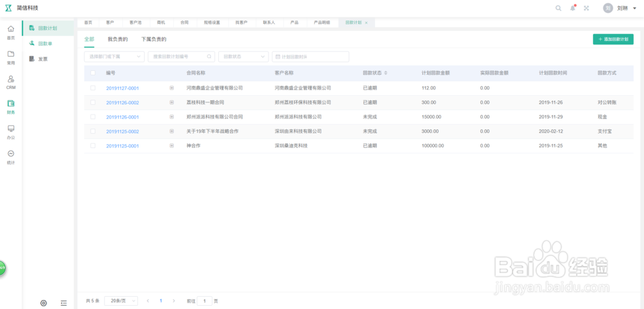Open the CRM module in sidebar
The image size is (644, 309).
point(11,82)
